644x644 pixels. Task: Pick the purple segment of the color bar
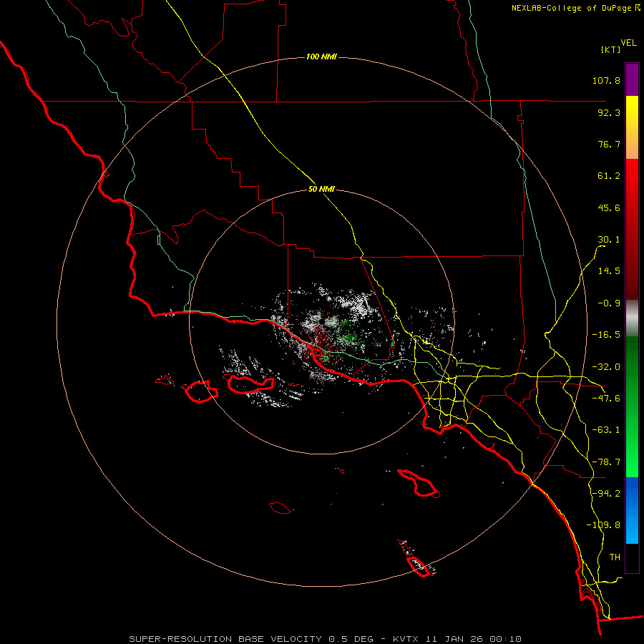click(632, 79)
